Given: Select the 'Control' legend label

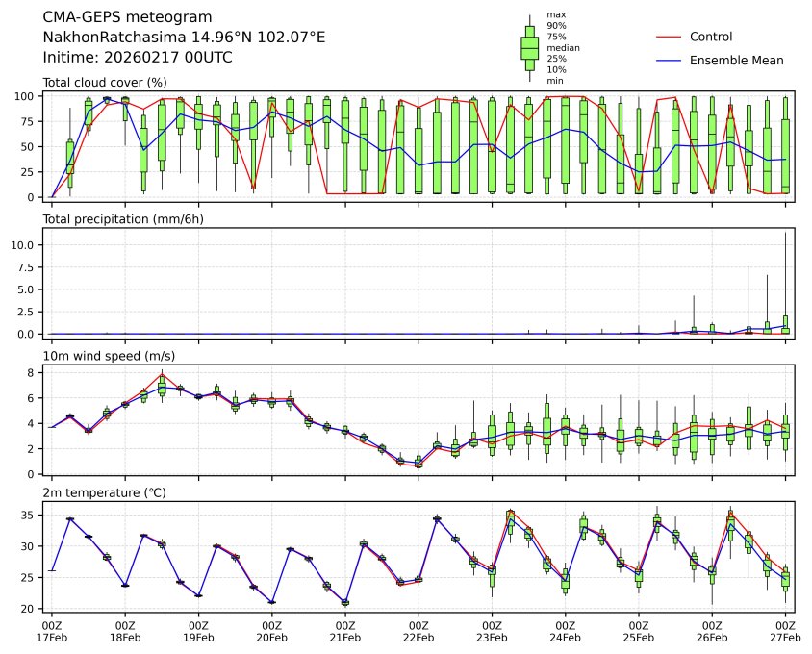Looking at the screenshot, I should coord(711,37).
